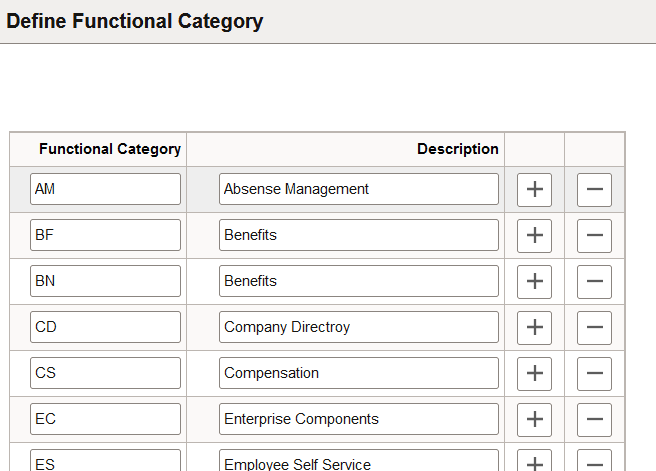The image size is (656, 471).
Task: Click the Compensation description field
Action: coord(358,373)
